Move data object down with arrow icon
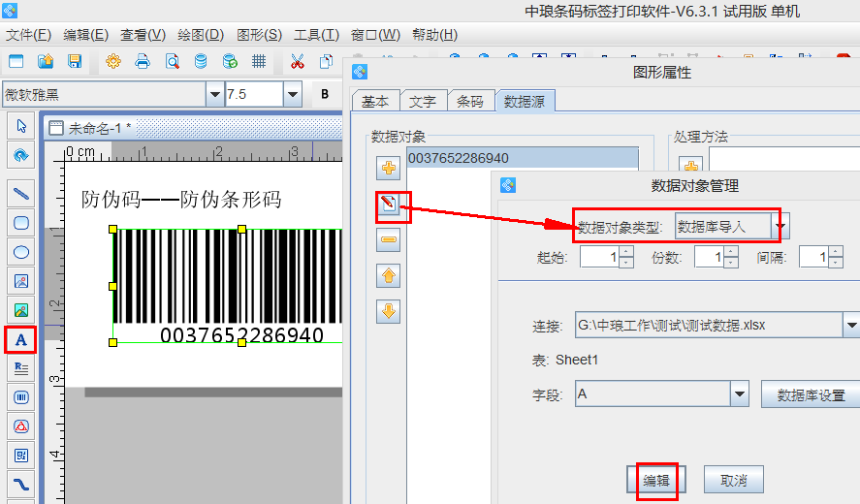Image resolution: width=860 pixels, height=504 pixels. [390, 311]
